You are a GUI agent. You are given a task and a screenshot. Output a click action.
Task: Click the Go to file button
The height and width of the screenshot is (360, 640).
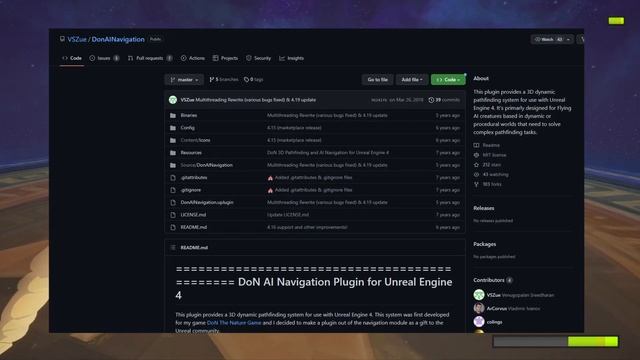tap(378, 80)
